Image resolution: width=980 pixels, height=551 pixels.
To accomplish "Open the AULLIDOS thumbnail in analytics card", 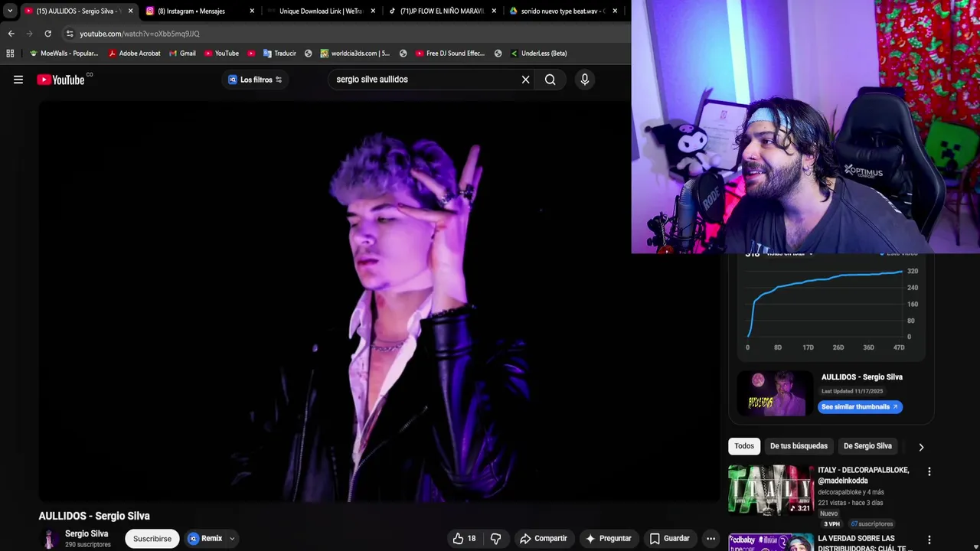I will tap(775, 393).
